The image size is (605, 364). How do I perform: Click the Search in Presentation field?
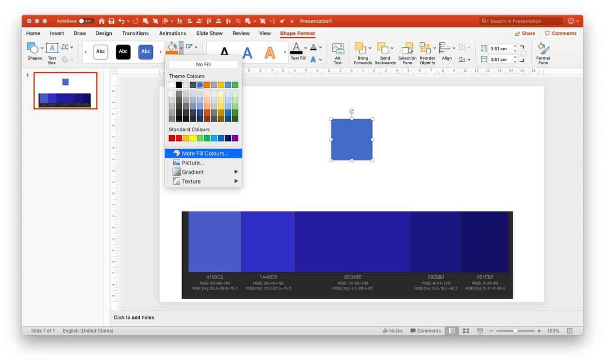[521, 21]
